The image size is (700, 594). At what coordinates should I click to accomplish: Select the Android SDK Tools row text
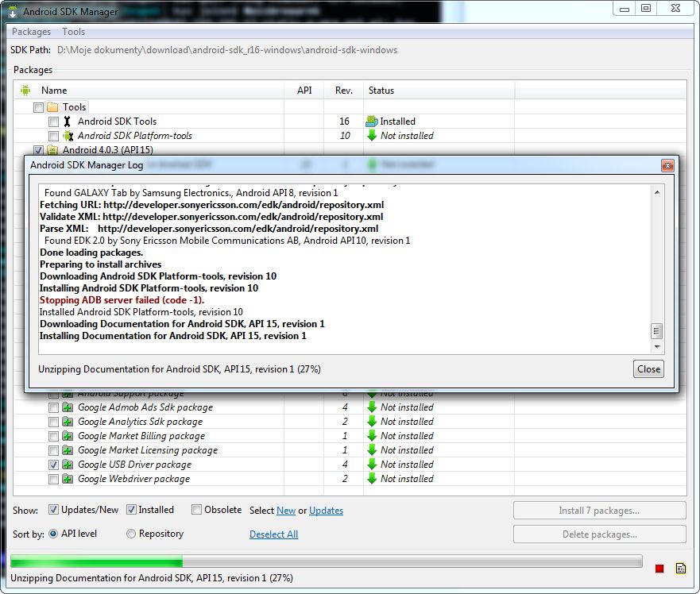pyautogui.click(x=117, y=121)
